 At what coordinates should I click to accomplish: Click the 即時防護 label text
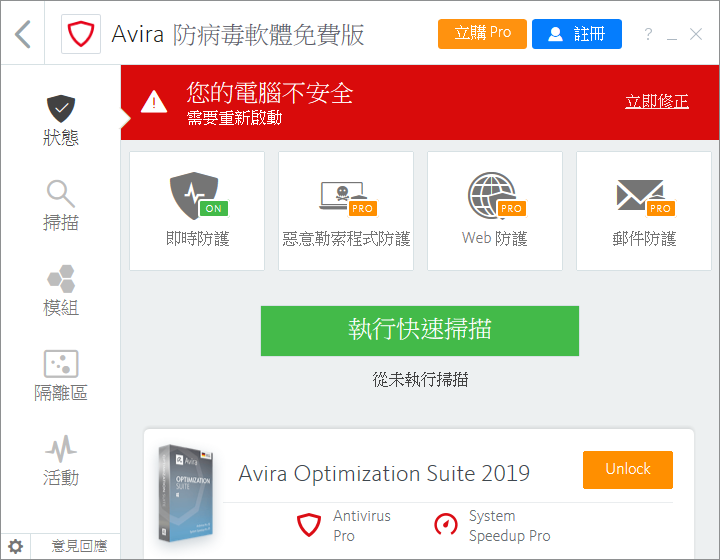pyautogui.click(x=197, y=238)
